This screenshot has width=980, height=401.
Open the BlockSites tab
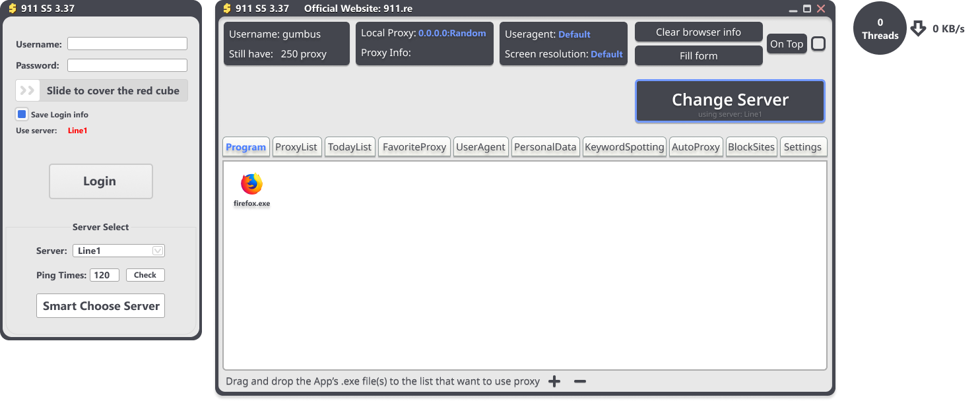[751, 147]
